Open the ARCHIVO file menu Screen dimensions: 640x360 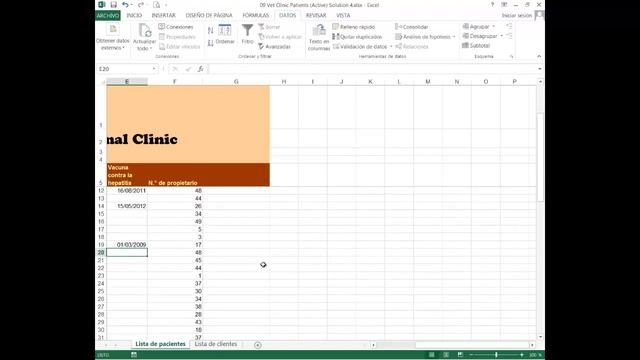click(x=108, y=16)
